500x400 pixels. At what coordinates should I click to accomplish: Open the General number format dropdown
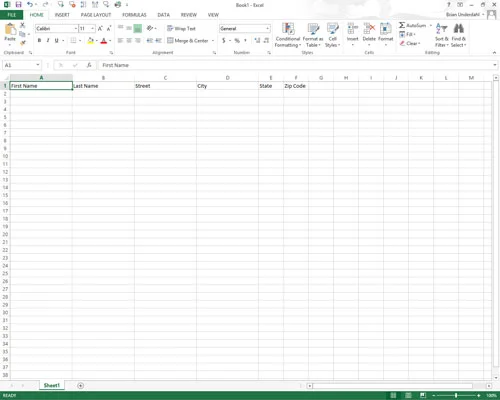pos(267,29)
